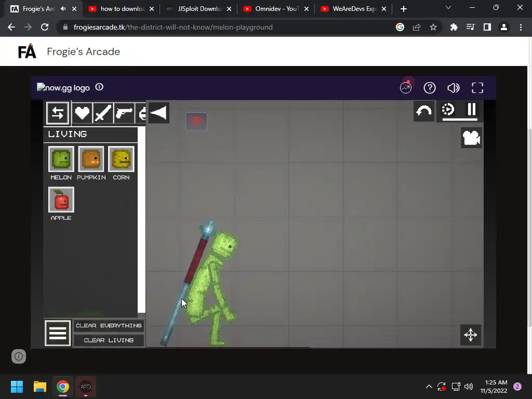The image size is (532, 399).
Task: View site lock security info
Action: [65, 27]
